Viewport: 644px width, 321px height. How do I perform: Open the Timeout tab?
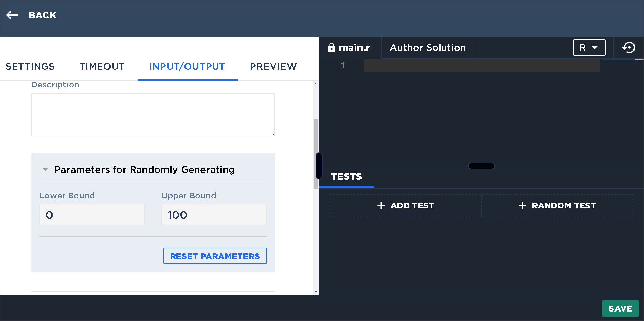pyautogui.click(x=102, y=66)
